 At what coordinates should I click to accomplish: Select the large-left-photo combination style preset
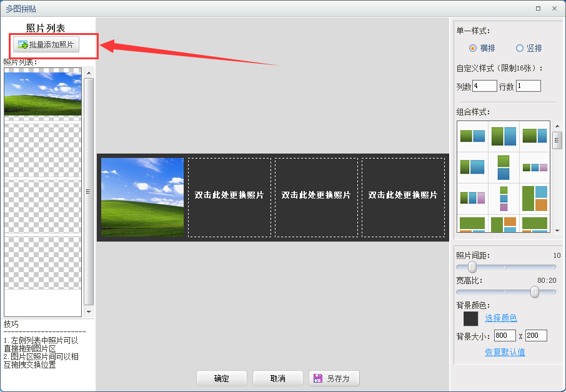coord(535,198)
